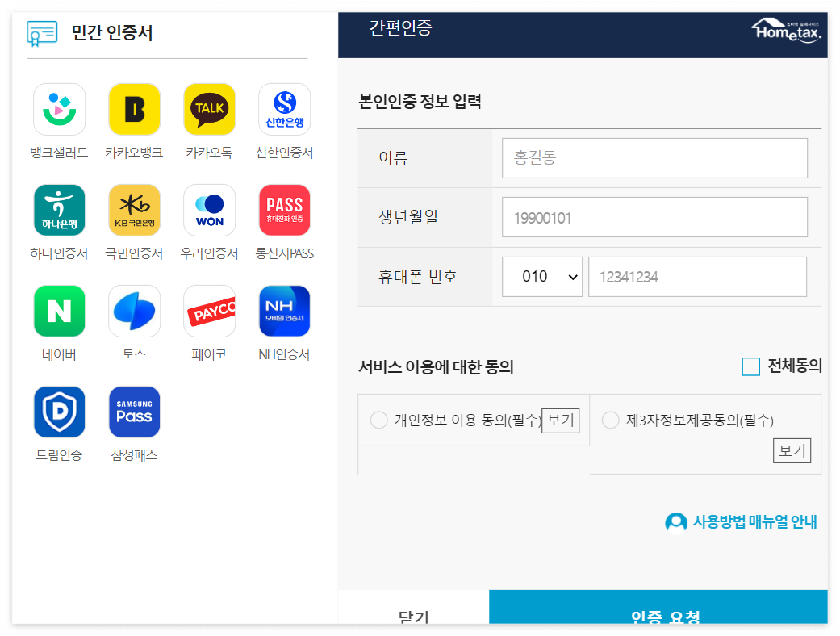Choose the 하나인증서 icon
This screenshot has height=636, width=840.
(60, 210)
